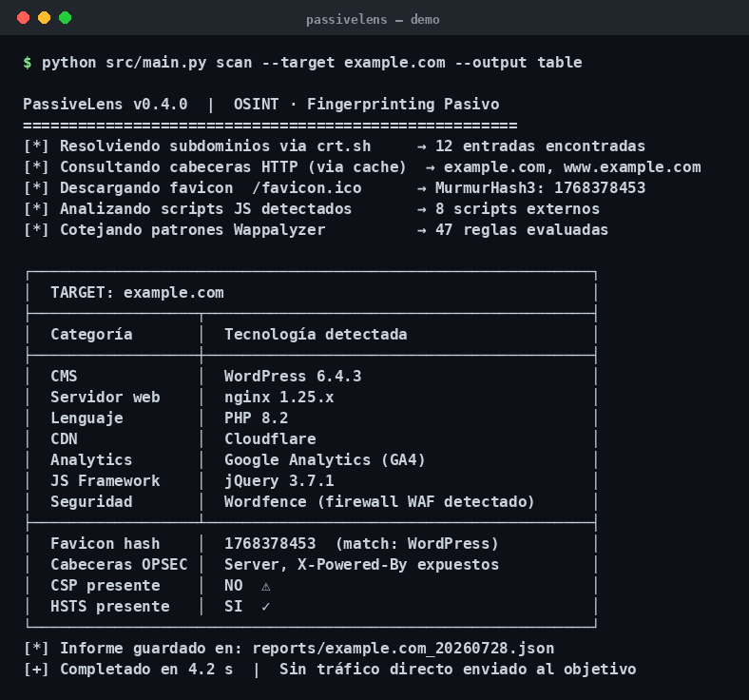Click the red close window button

(x=24, y=18)
